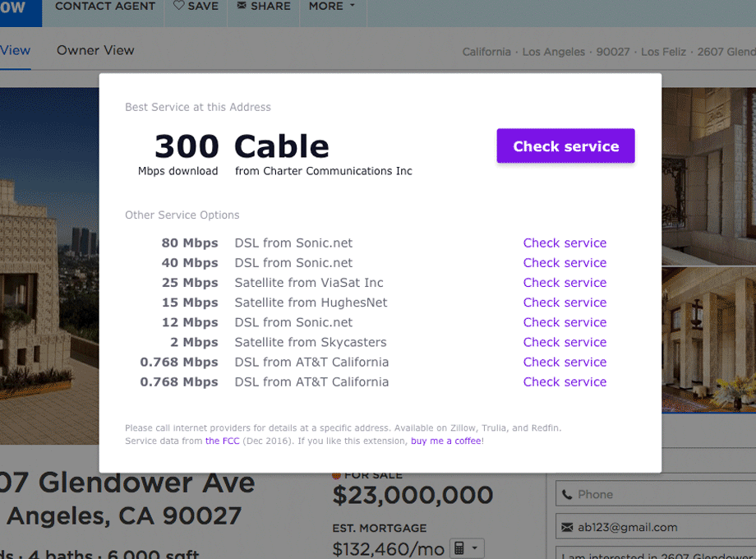Image resolution: width=756 pixels, height=559 pixels.
Task: Click the phone icon in Phone field
Action: click(567, 494)
